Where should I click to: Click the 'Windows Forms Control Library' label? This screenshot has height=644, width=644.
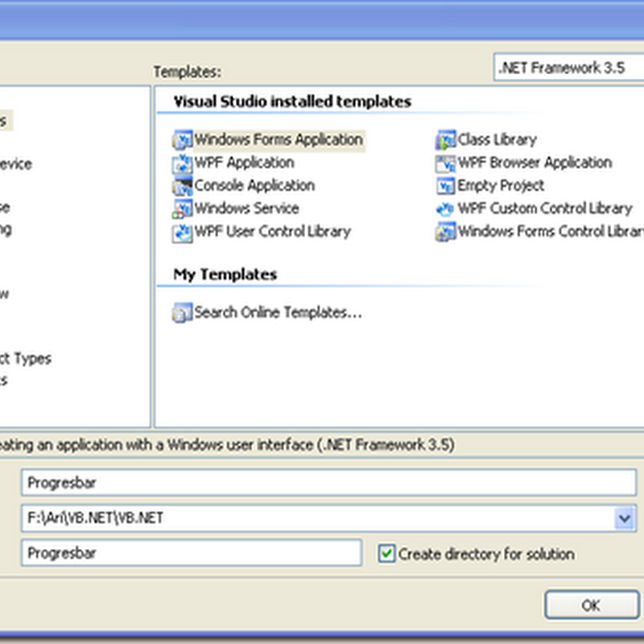click(551, 232)
